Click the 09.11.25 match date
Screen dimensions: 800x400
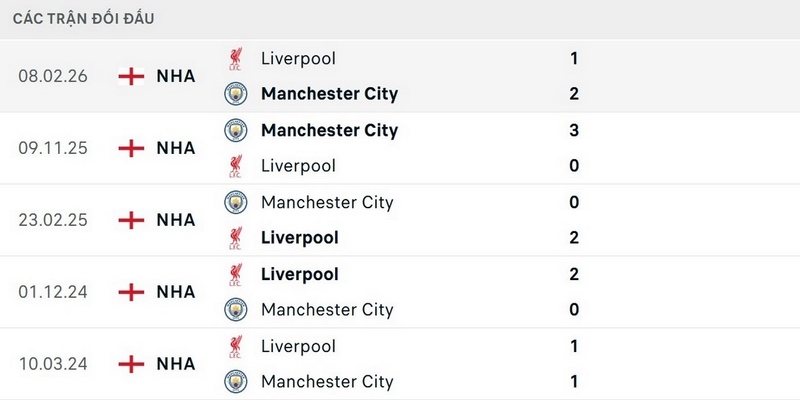53,148
